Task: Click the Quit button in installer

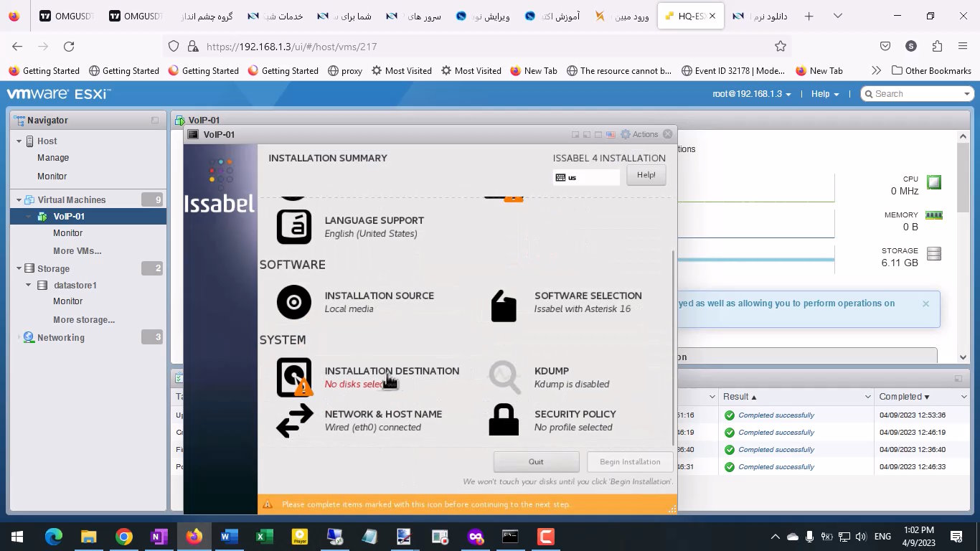Action: pos(536,462)
